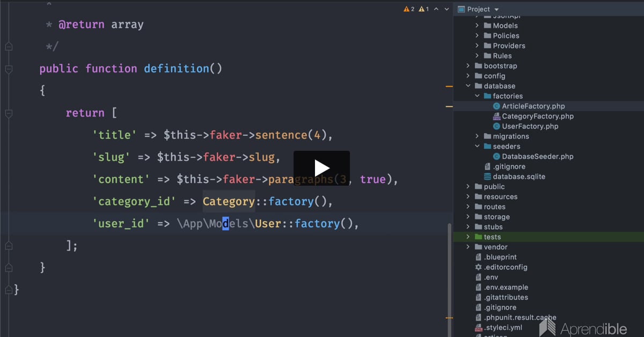644x337 pixels.
Task: Click the .editorconfig gear icon
Action: 478,267
